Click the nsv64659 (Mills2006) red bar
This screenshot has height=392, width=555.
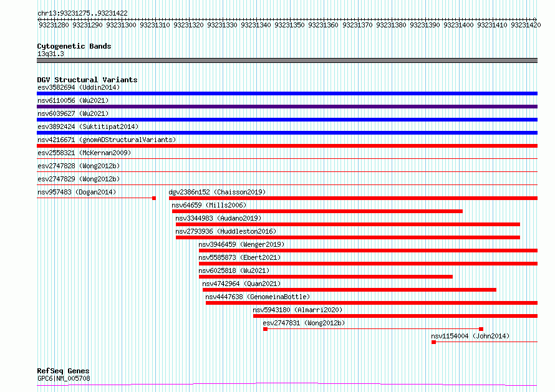tap(317, 211)
